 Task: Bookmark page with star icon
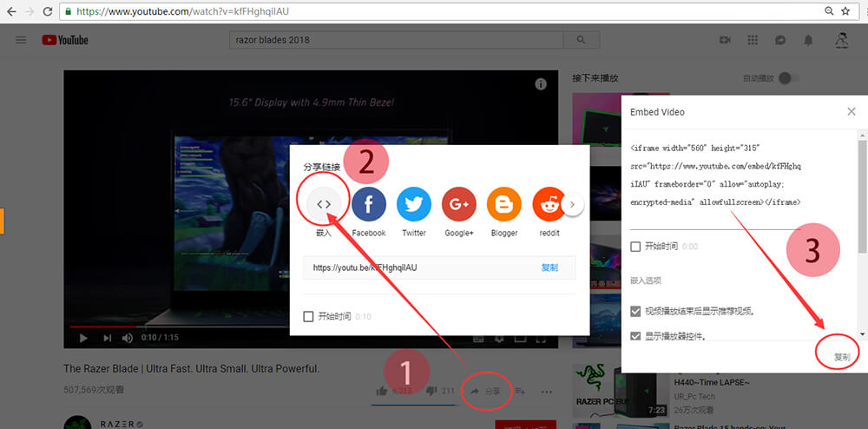(x=845, y=11)
